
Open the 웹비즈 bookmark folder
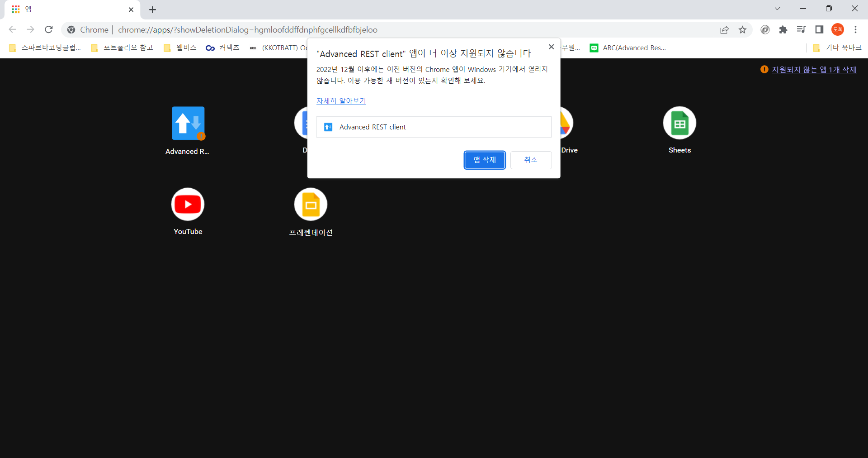click(180, 48)
